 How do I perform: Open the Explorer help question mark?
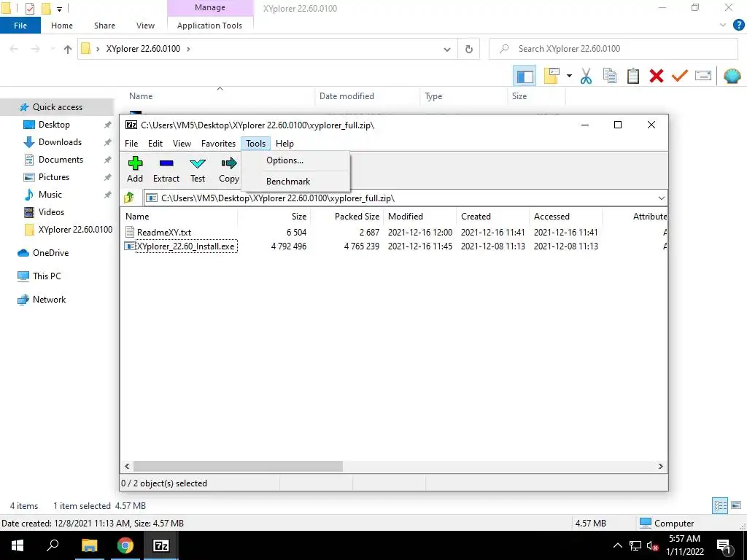tap(738, 26)
